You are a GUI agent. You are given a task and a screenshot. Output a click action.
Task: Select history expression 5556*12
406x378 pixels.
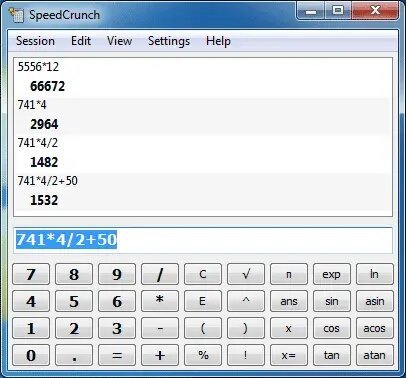tap(38, 67)
